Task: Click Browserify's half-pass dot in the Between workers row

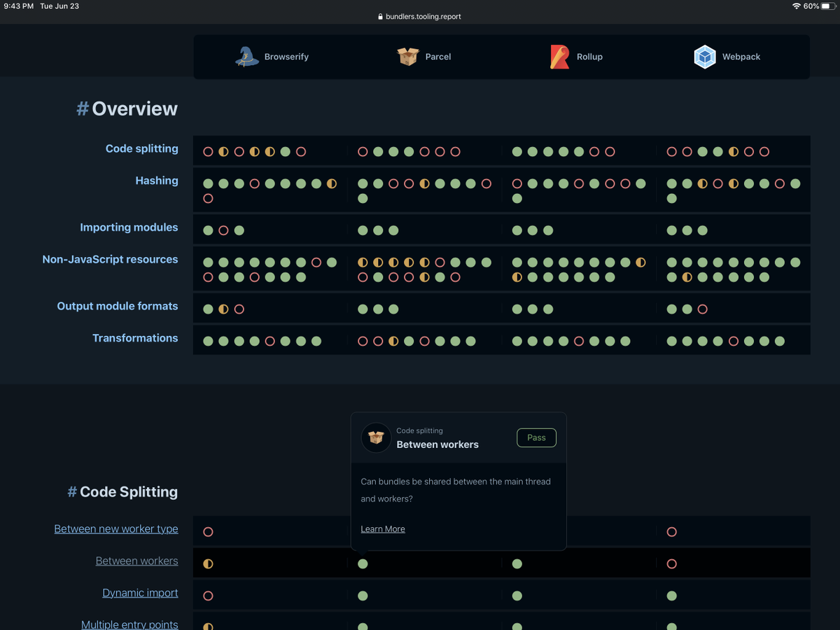Action: point(208,563)
